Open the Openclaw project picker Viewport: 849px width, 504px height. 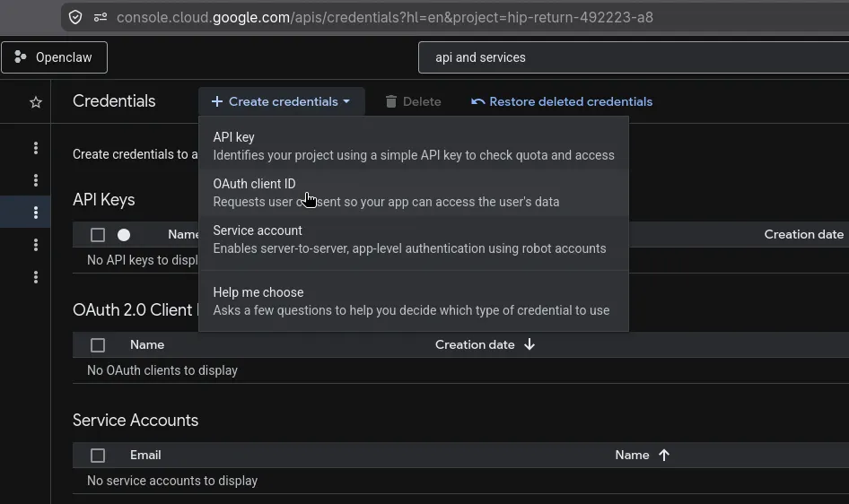(54, 57)
